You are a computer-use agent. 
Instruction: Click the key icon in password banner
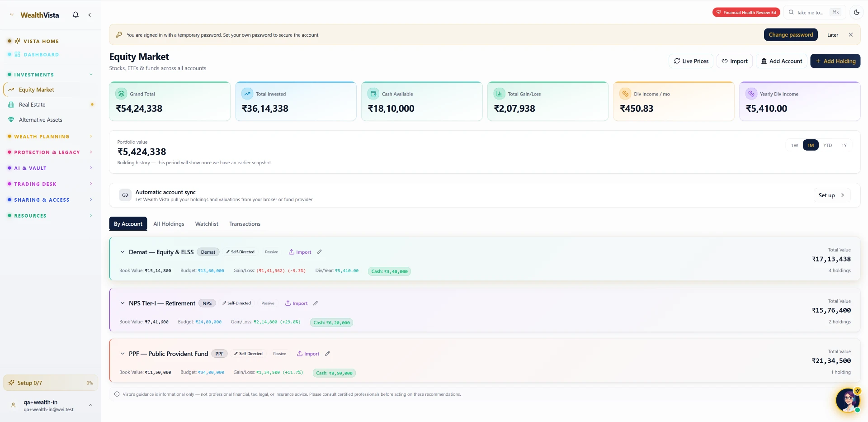[119, 35]
